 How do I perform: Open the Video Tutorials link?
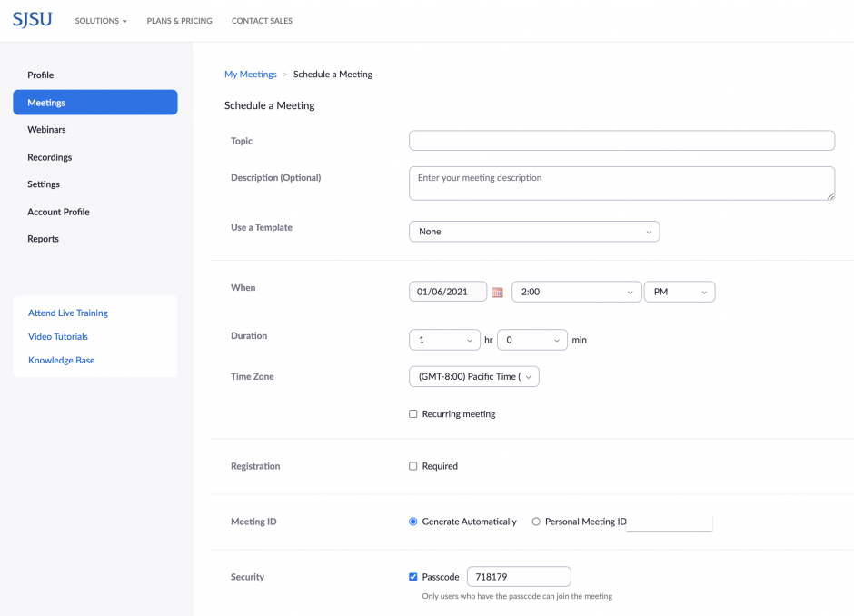pyautogui.click(x=58, y=336)
